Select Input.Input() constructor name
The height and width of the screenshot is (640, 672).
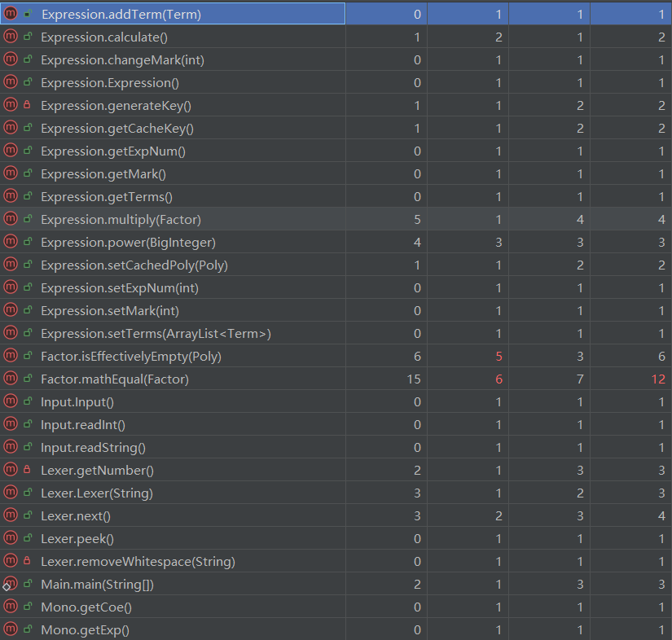pos(77,401)
